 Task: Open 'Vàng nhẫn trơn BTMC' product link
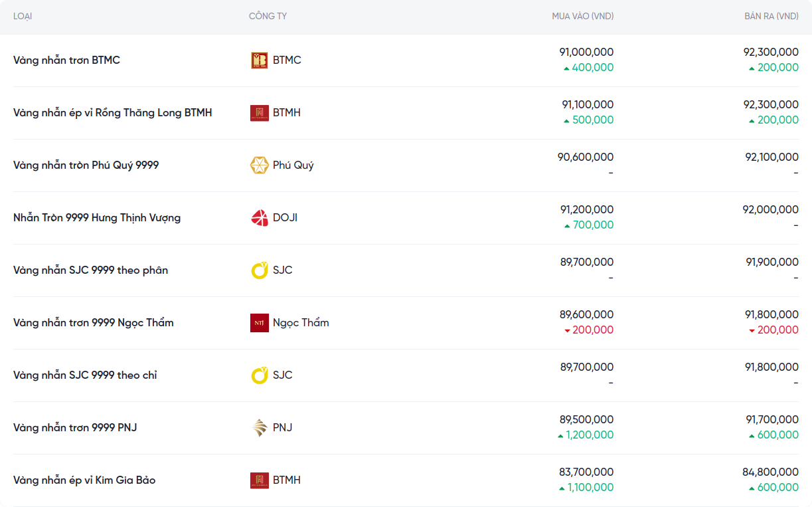pos(66,60)
